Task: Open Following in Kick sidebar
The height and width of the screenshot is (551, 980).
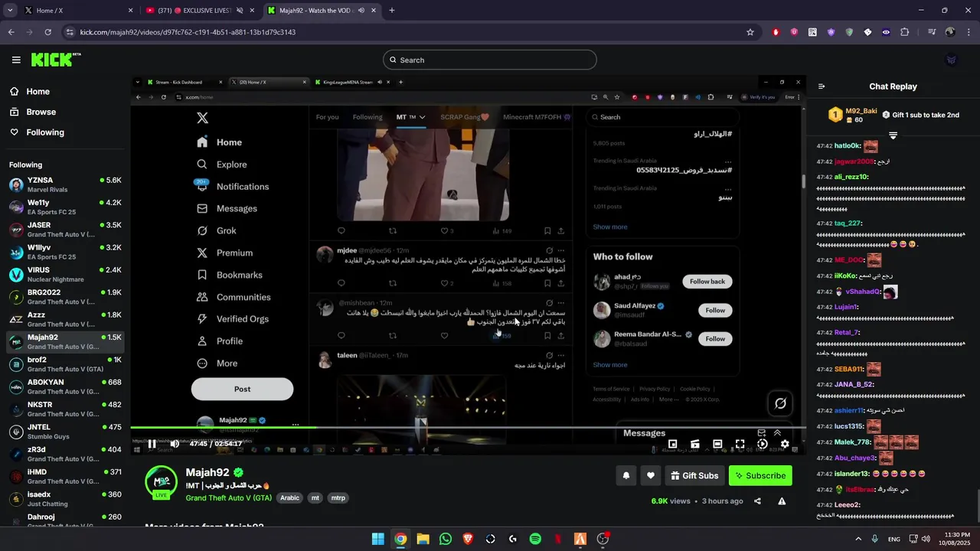Action: [x=37, y=132]
